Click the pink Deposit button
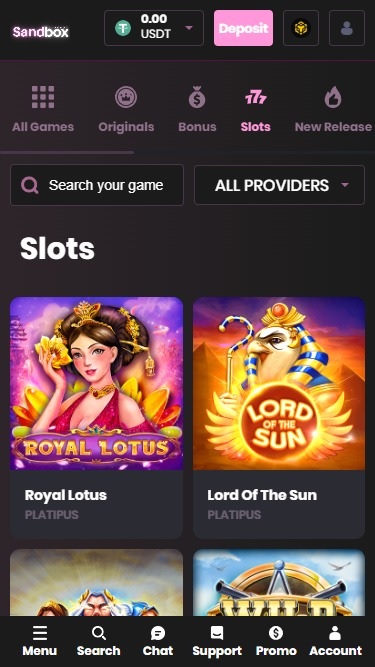This screenshot has width=375, height=667. pos(243,28)
